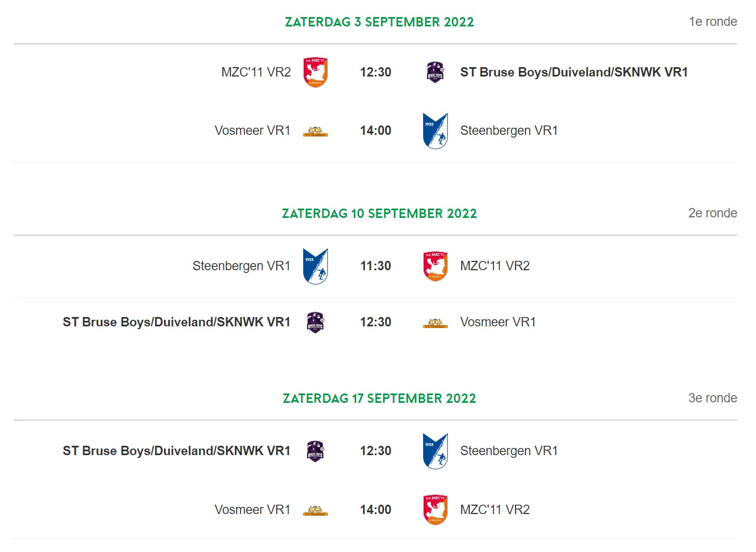Click Steenbergen crest in 10 September match
756x552 pixels.
(x=315, y=266)
